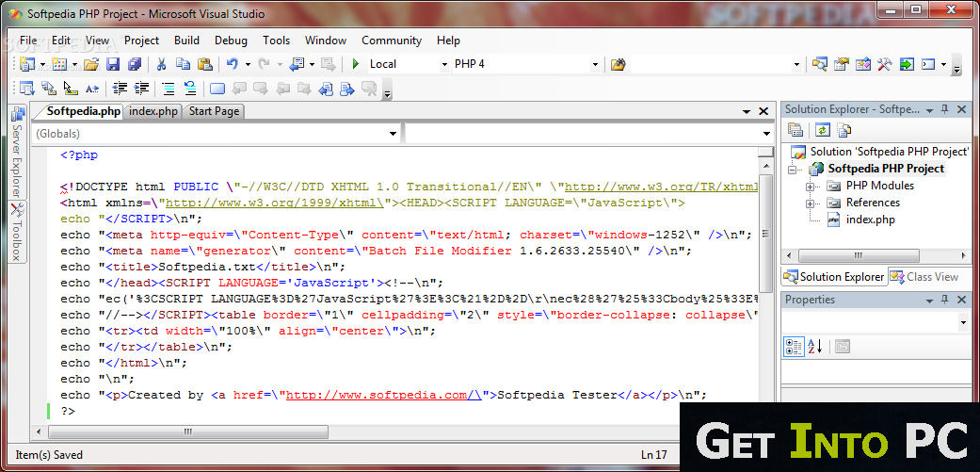The image size is (980, 472).
Task: Open the PHP 4 platform dropdown
Action: pos(595,64)
